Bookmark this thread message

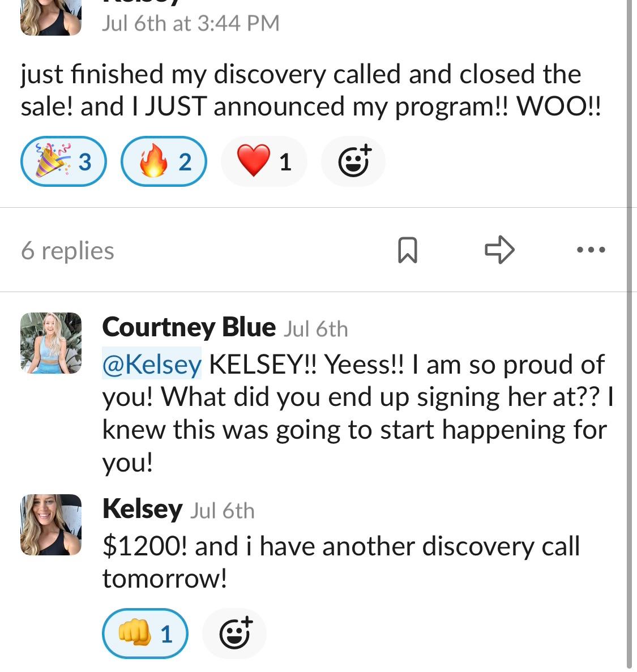coord(407,250)
